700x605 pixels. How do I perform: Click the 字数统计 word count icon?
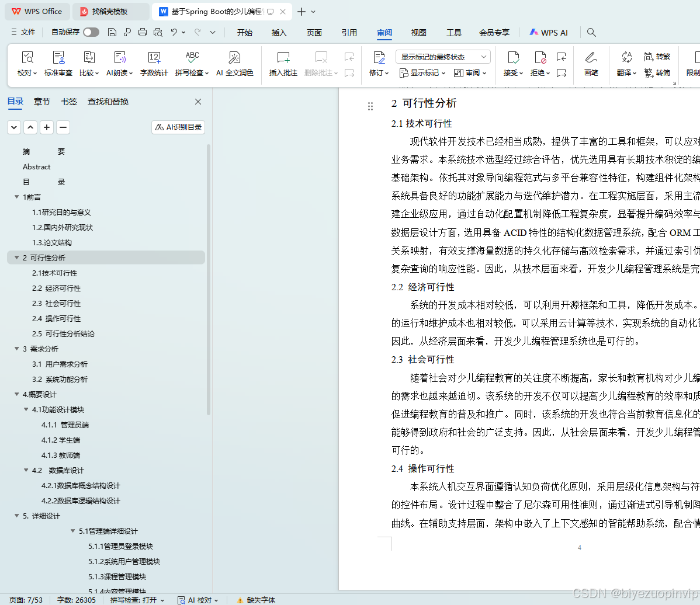(154, 63)
